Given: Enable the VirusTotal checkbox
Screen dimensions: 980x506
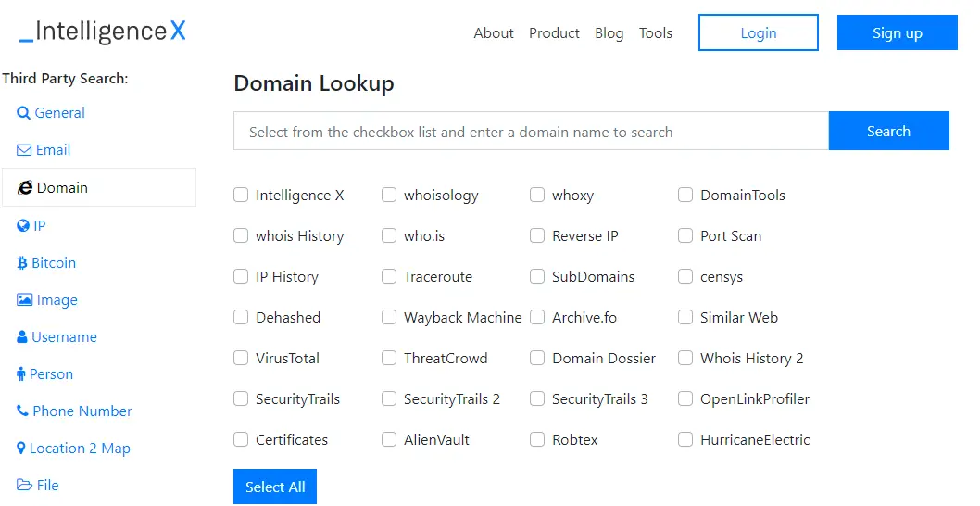Looking at the screenshot, I should tap(241, 358).
